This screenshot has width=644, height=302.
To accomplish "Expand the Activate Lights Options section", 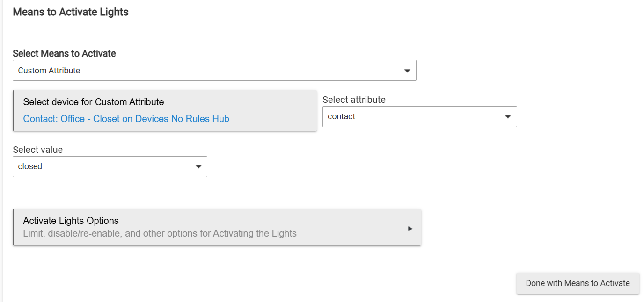I will pyautogui.click(x=217, y=227).
